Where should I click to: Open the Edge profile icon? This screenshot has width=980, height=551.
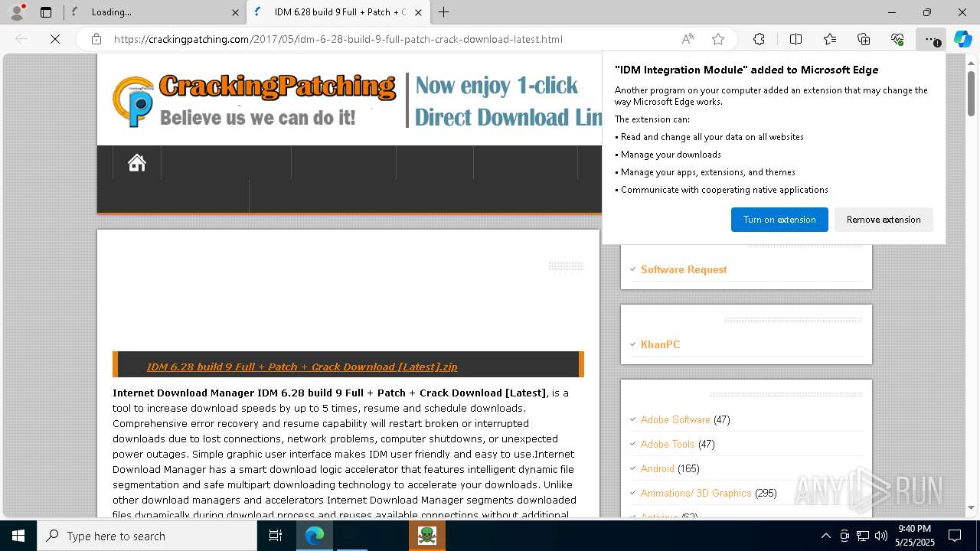tap(17, 12)
